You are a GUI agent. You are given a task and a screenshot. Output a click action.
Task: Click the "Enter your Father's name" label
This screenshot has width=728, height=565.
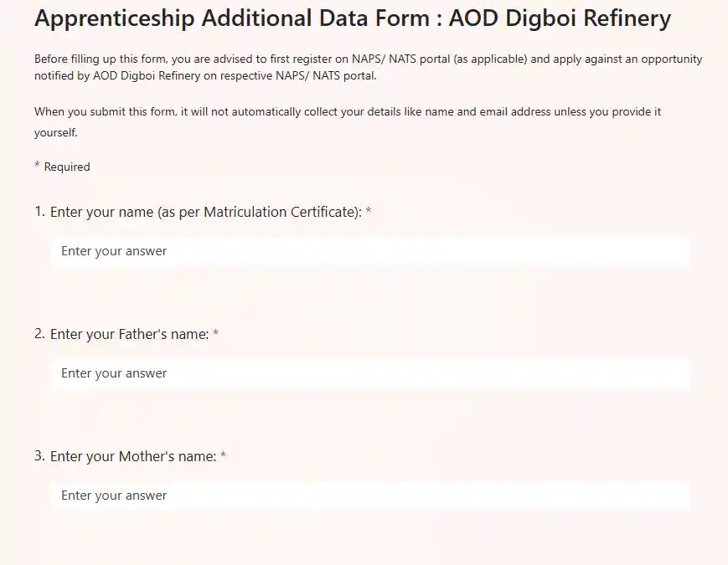(129, 335)
